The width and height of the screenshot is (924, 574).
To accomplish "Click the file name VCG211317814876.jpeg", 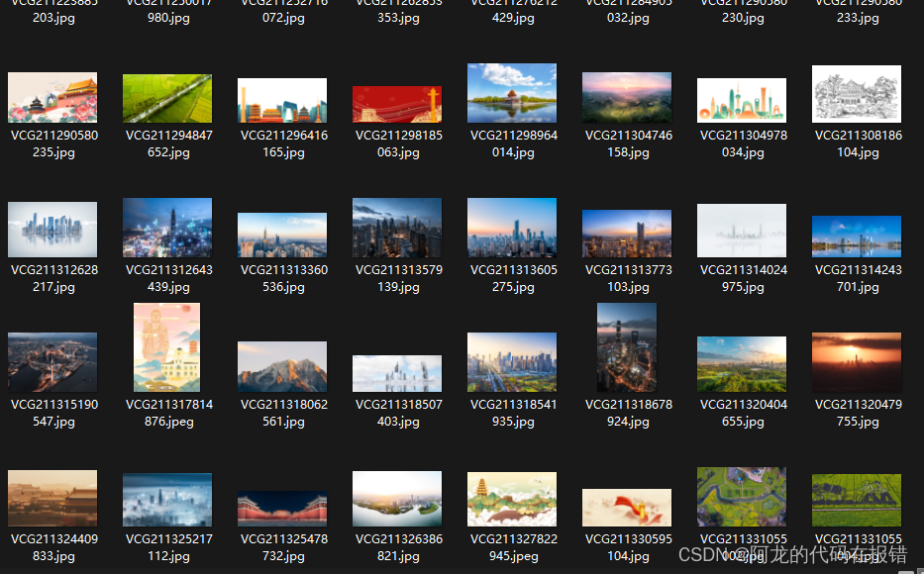I will (x=168, y=414).
